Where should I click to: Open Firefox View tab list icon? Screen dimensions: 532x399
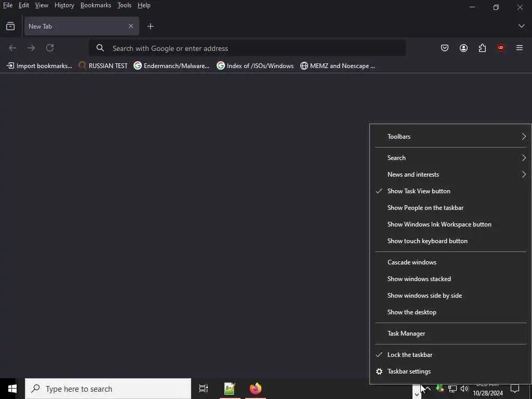(x=10, y=26)
